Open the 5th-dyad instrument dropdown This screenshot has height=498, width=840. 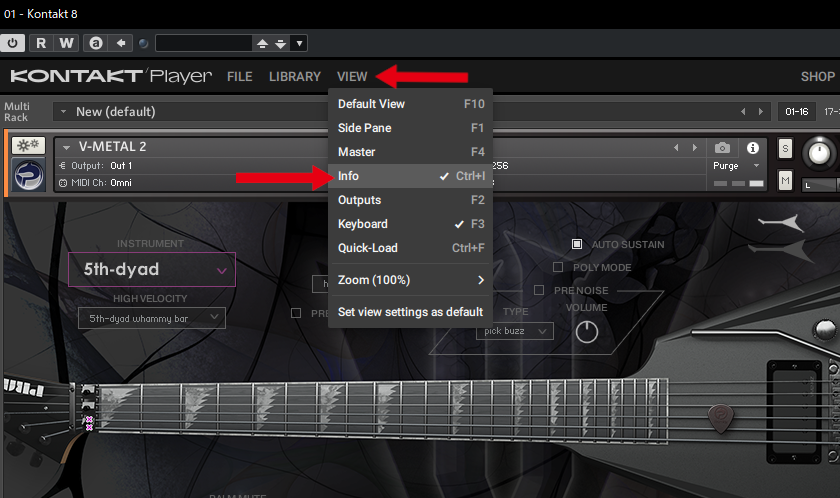(x=152, y=269)
